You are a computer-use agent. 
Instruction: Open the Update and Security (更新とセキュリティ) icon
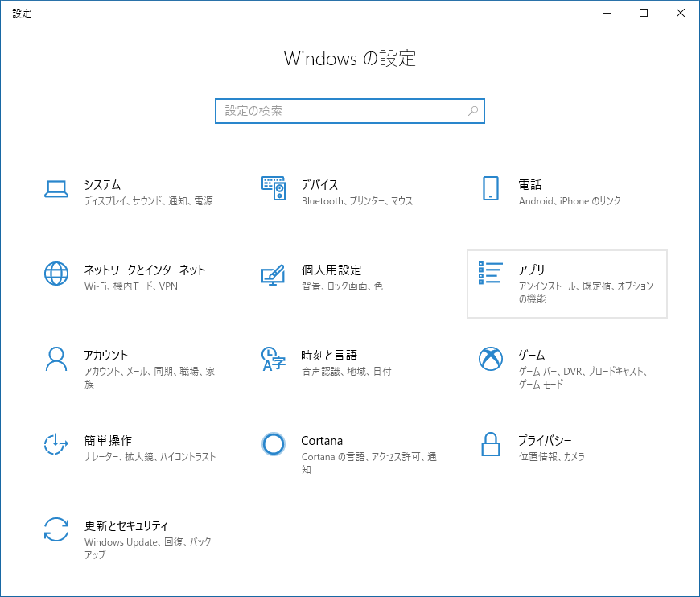pyautogui.click(x=56, y=529)
